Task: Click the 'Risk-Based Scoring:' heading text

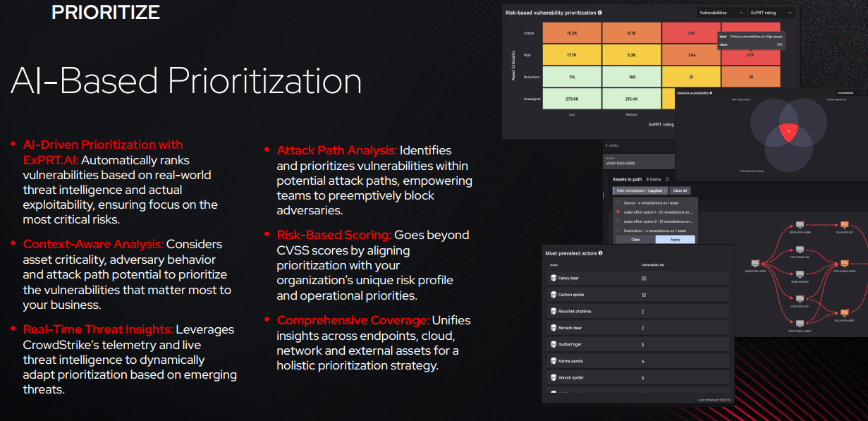Action: point(334,235)
